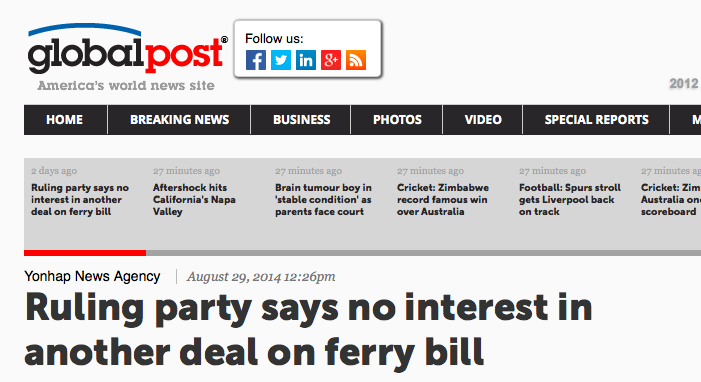Screen dimensions: 701x382
Task: Click the red news ticker progress bar
Action: [85, 253]
